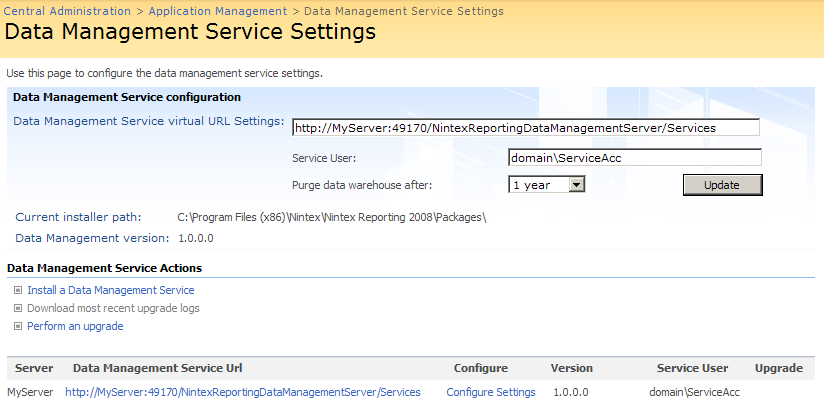Click the Update button
This screenshot has width=824, height=413.
pyautogui.click(x=722, y=185)
